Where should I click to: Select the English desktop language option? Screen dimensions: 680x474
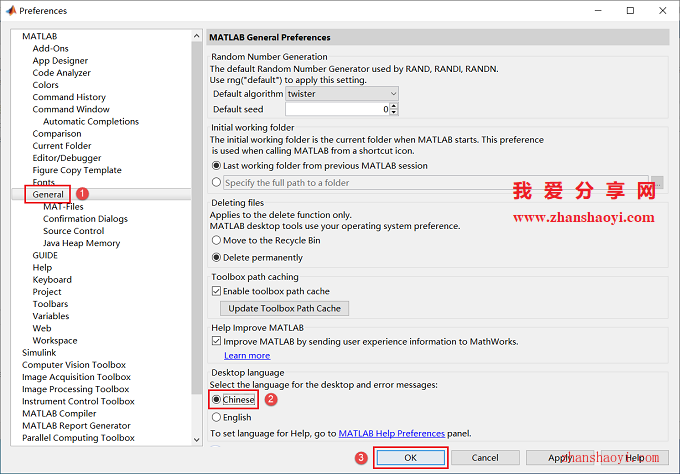[216, 417]
